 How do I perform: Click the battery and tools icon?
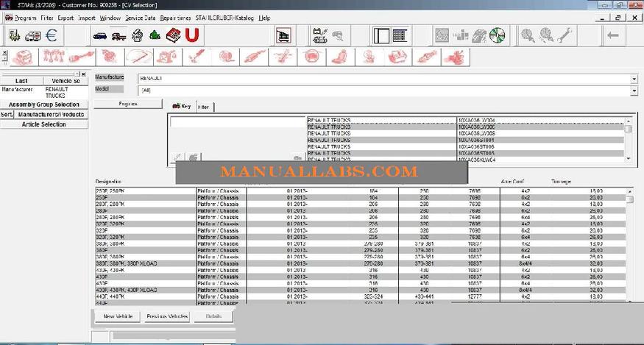coord(320,36)
